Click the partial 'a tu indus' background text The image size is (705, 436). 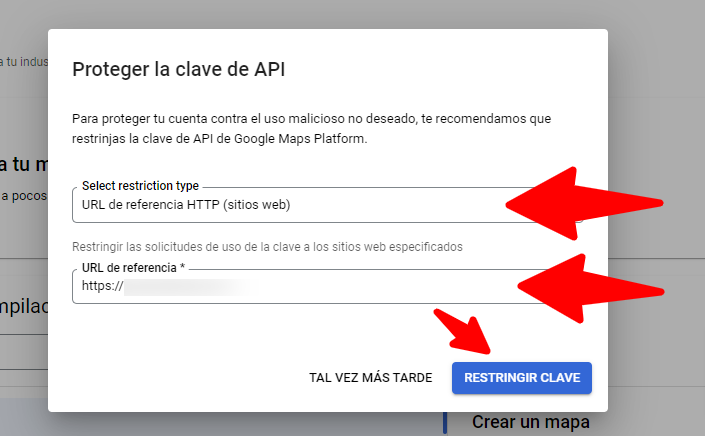[x=22, y=62]
